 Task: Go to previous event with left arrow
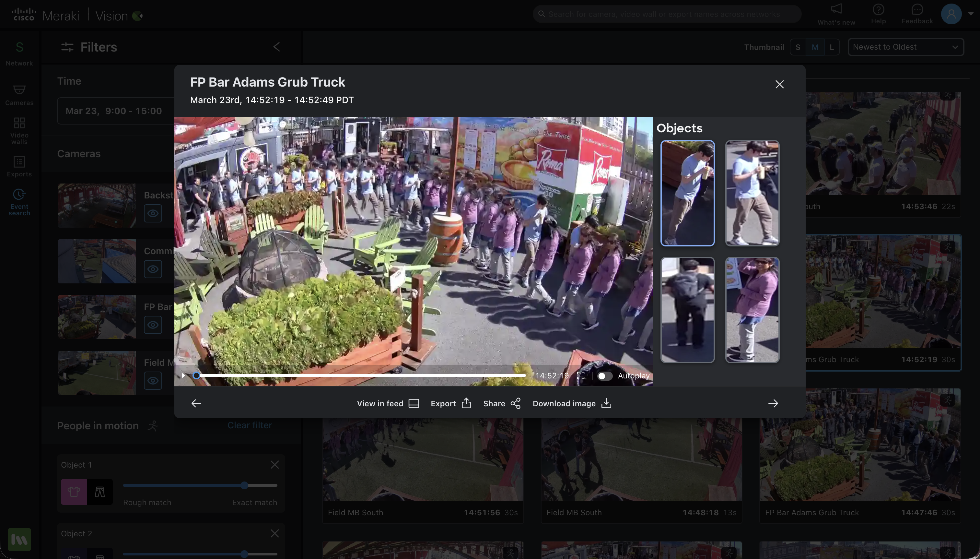[196, 403]
